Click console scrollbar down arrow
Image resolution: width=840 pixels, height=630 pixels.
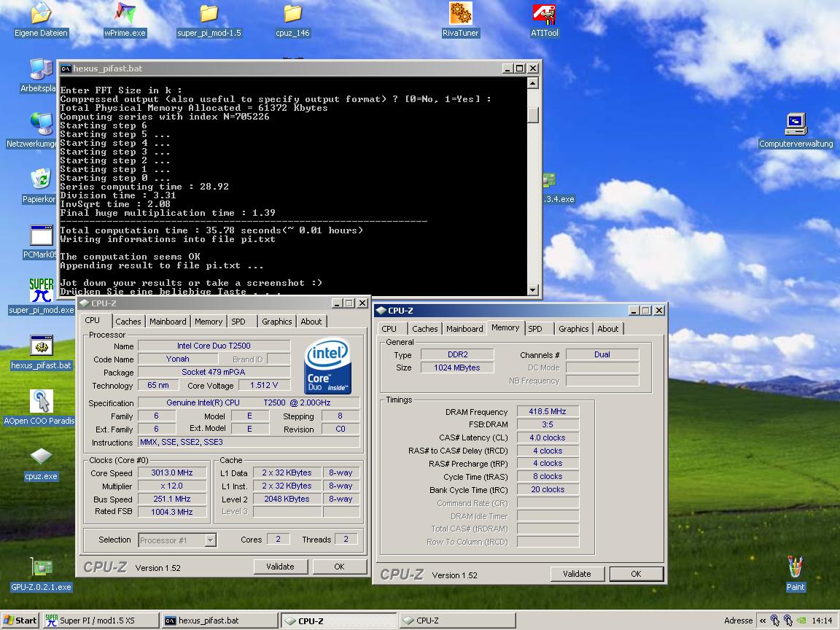[x=532, y=289]
